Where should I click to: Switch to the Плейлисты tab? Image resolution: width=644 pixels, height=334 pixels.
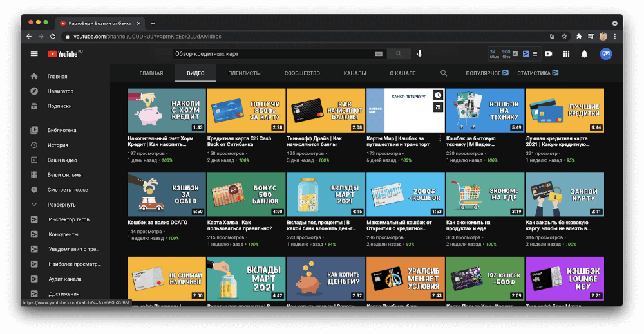[244, 73]
